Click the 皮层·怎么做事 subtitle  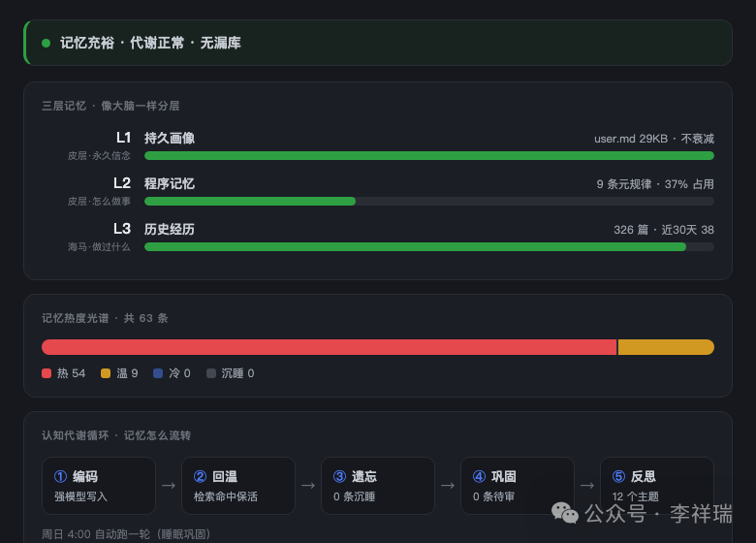click(99, 201)
